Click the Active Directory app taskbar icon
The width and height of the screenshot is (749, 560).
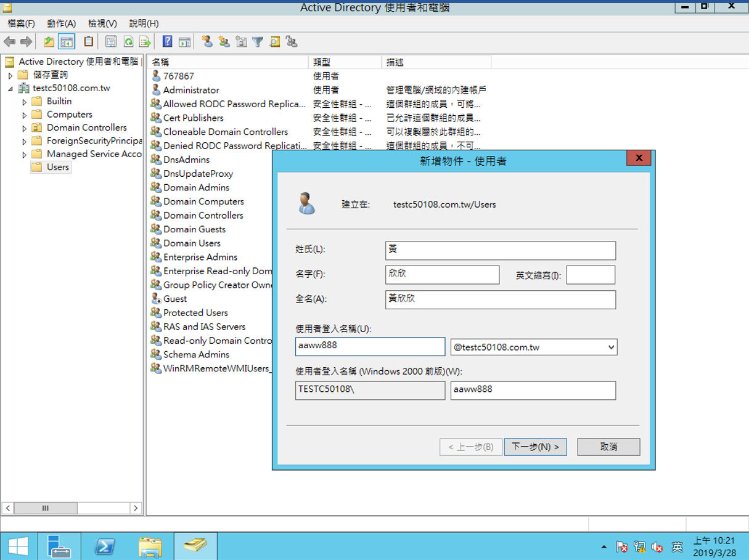click(x=195, y=546)
